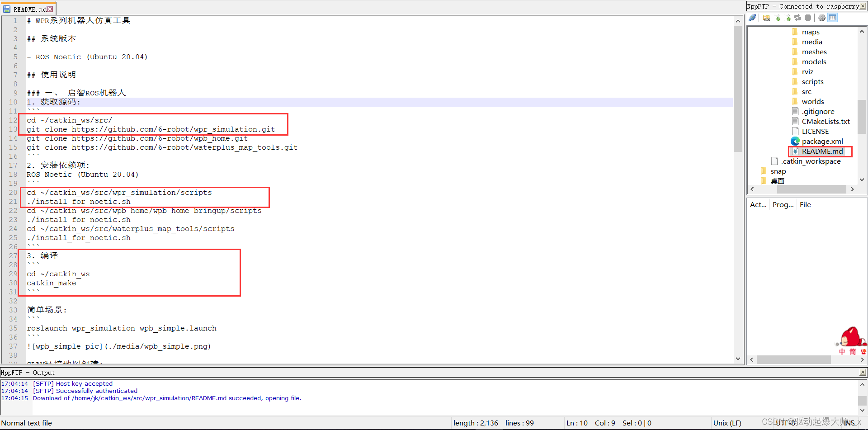Click the transfer queue scroll-left arrow
Viewport: 868px width, 430px height.
pyautogui.click(x=752, y=360)
